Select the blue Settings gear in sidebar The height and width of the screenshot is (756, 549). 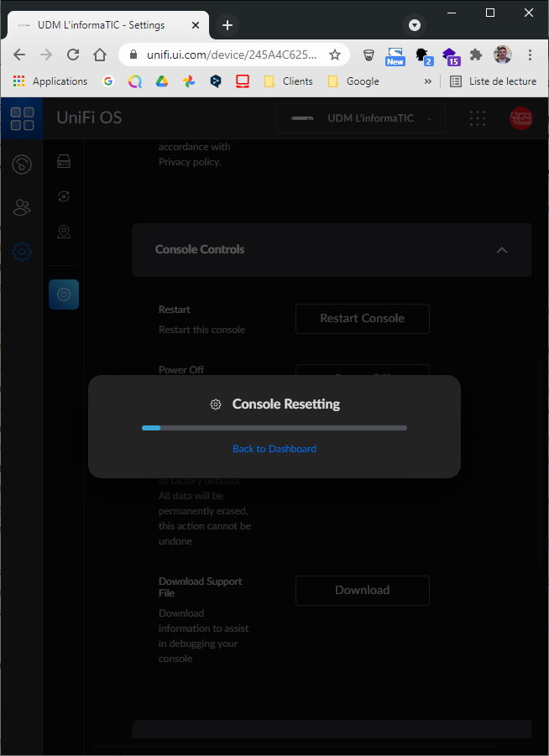click(22, 251)
